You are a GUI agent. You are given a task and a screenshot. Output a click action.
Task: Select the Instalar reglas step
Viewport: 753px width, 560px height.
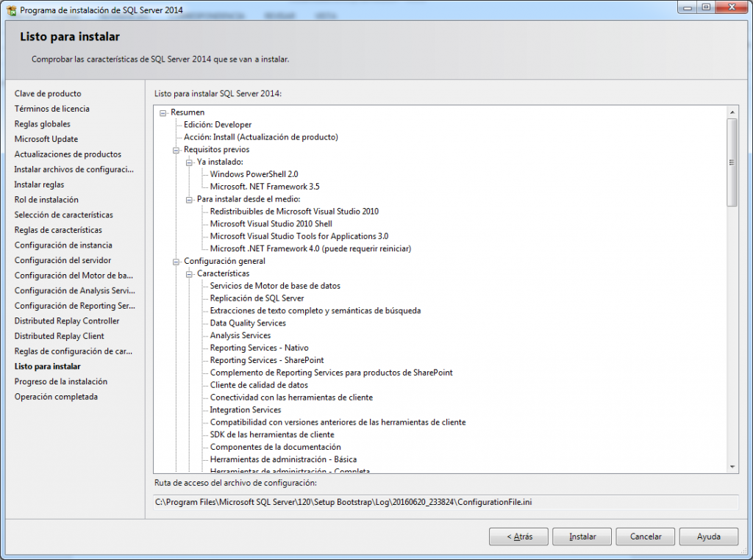(x=39, y=184)
